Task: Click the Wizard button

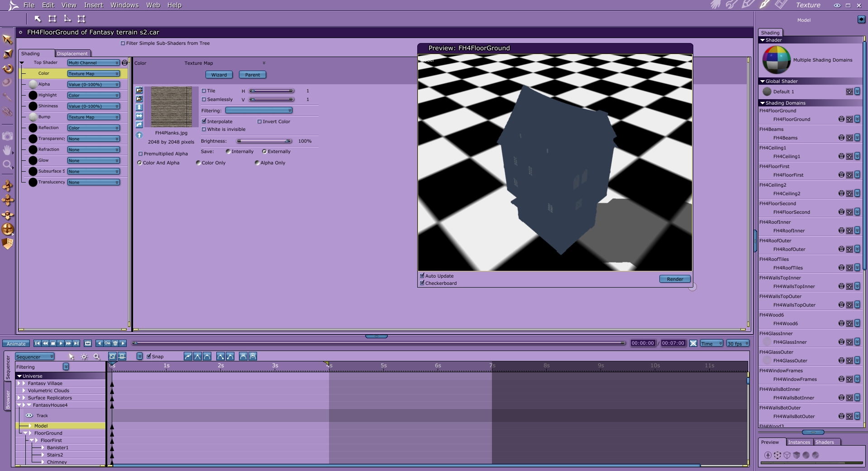Action: (219, 75)
